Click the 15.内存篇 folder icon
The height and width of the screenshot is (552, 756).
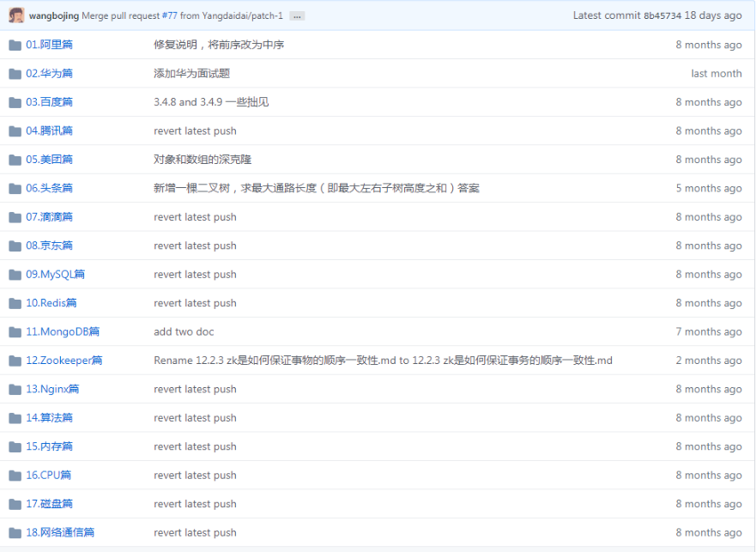pyautogui.click(x=15, y=446)
